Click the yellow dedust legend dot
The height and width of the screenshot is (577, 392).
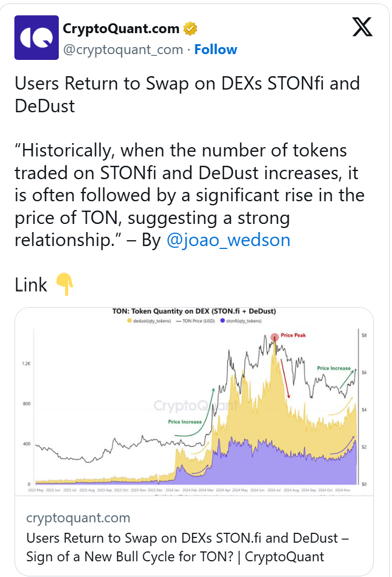pos(128,321)
